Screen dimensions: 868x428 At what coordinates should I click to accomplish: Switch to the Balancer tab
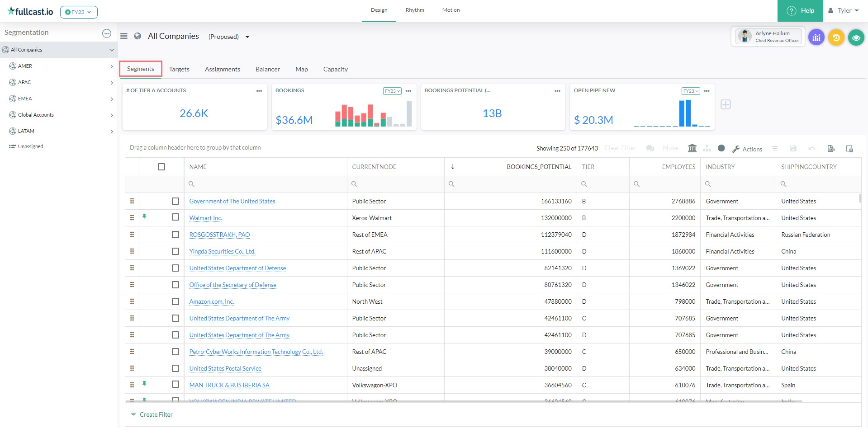(x=267, y=69)
